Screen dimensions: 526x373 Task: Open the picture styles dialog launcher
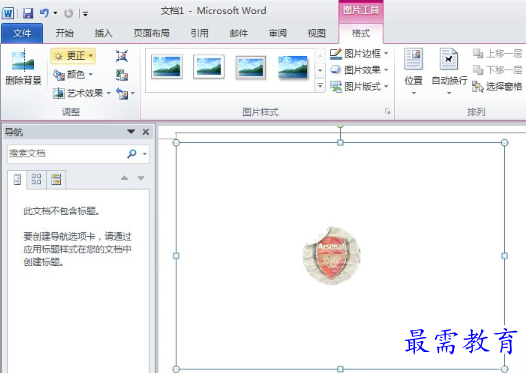tap(387, 111)
